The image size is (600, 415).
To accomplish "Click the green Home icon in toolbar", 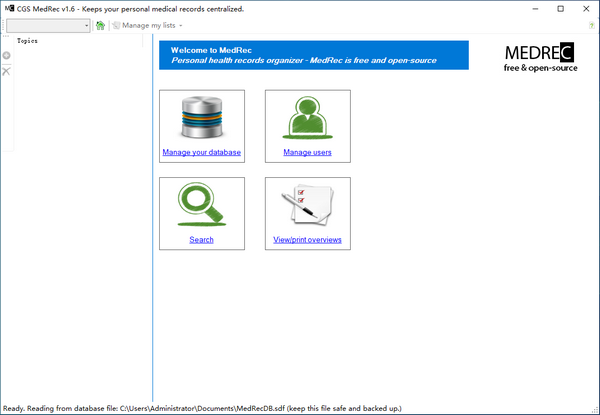I will (100, 25).
